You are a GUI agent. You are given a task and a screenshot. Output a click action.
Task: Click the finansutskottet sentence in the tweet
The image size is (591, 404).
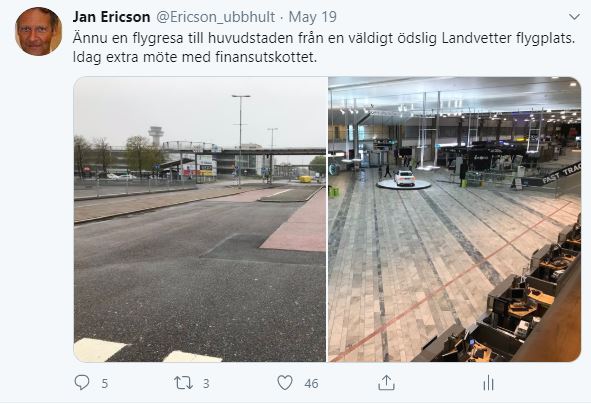pyautogui.click(x=195, y=57)
